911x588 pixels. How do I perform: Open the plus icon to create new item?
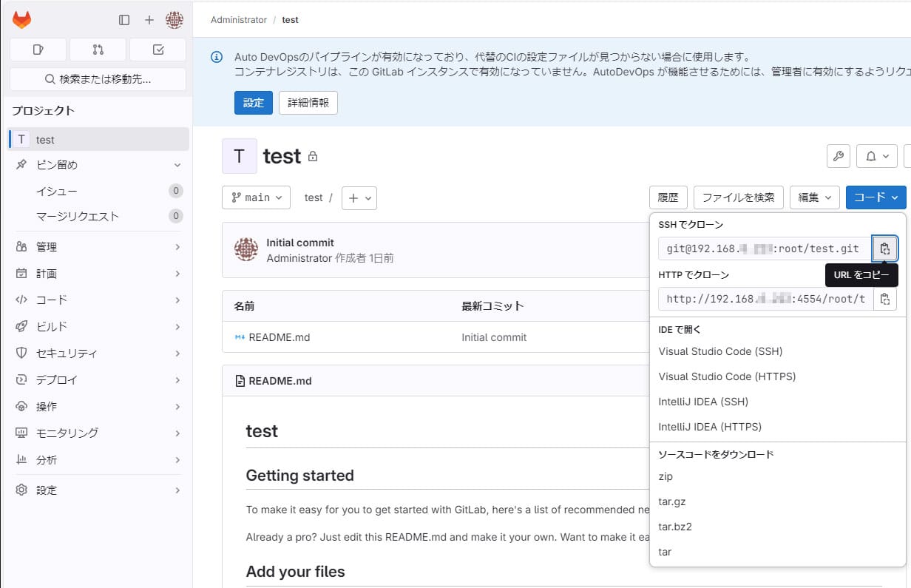tap(150, 20)
